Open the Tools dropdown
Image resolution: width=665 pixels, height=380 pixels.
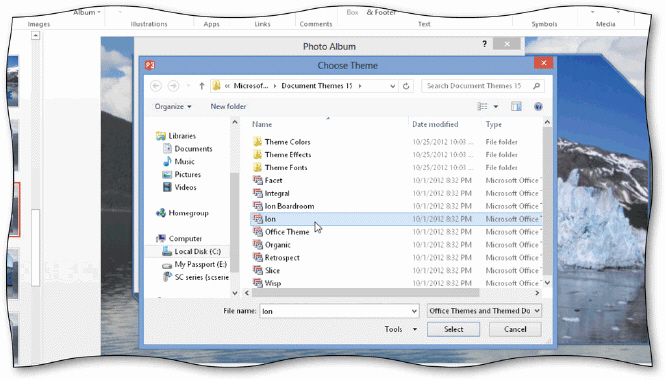tap(401, 329)
